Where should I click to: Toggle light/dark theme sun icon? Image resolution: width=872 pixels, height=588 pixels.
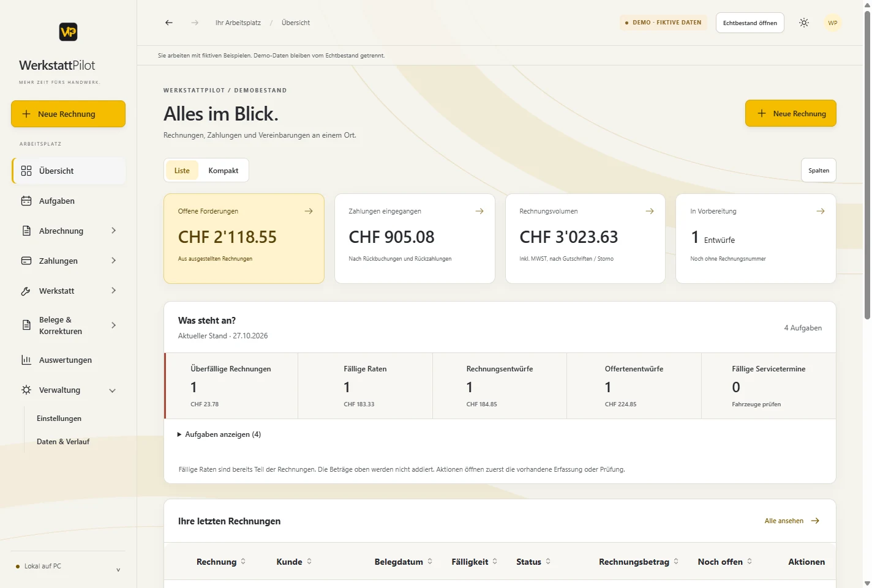click(x=804, y=23)
